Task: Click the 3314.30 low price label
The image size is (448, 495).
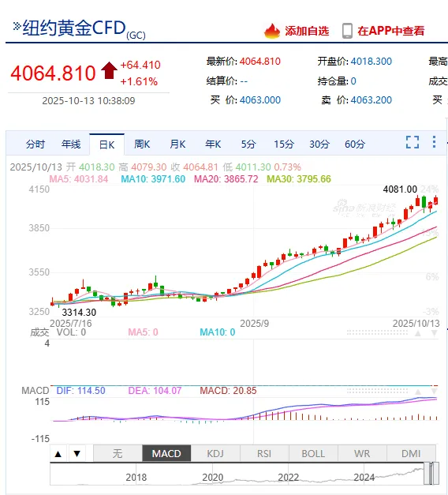Action: tap(79, 313)
